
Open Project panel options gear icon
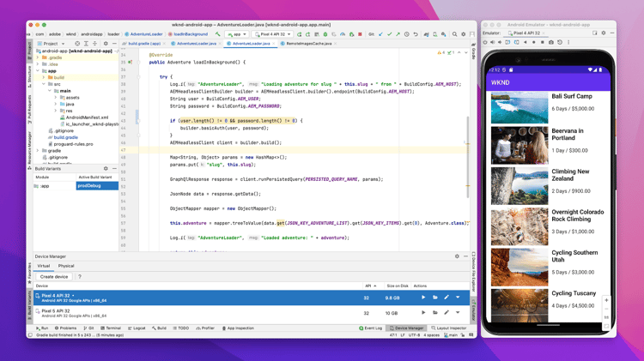pyautogui.click(x=106, y=43)
